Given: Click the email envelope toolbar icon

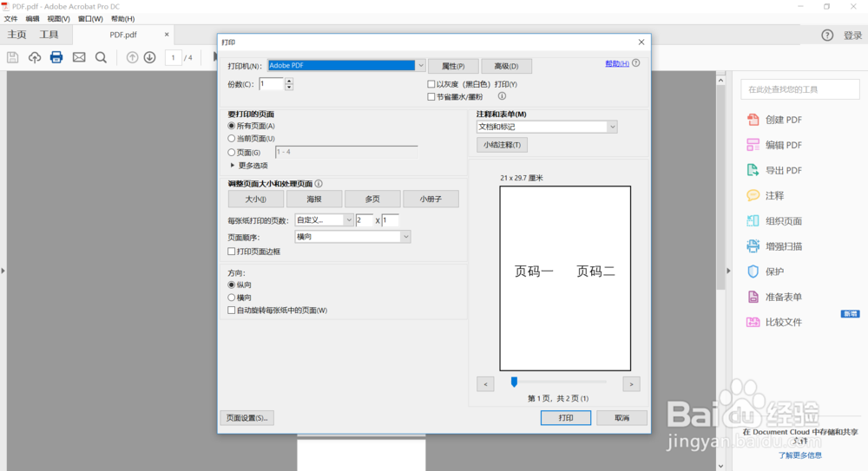Looking at the screenshot, I should (x=79, y=57).
